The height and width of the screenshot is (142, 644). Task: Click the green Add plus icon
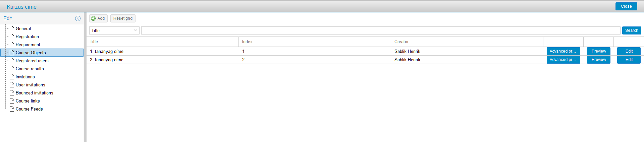pyautogui.click(x=93, y=18)
